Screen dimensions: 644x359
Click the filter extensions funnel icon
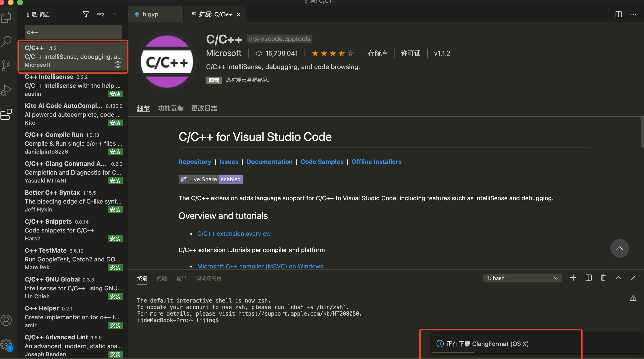[x=86, y=14]
